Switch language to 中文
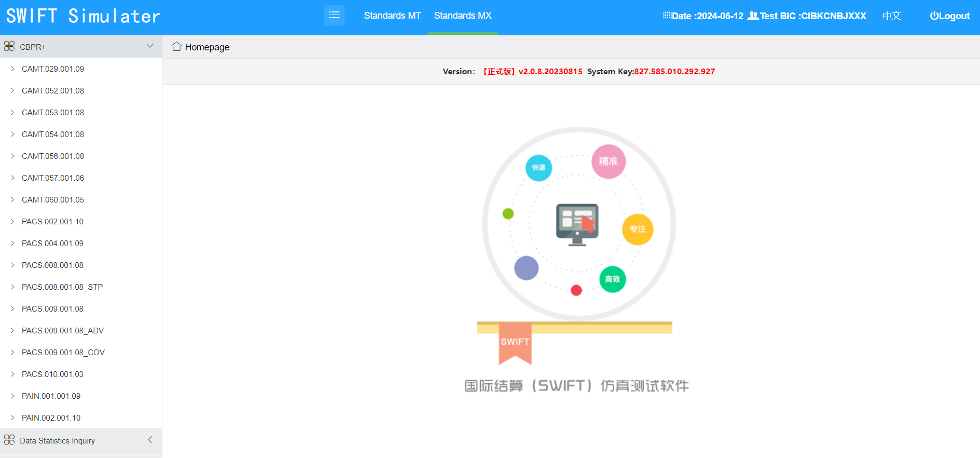The image size is (980, 458). tap(892, 16)
